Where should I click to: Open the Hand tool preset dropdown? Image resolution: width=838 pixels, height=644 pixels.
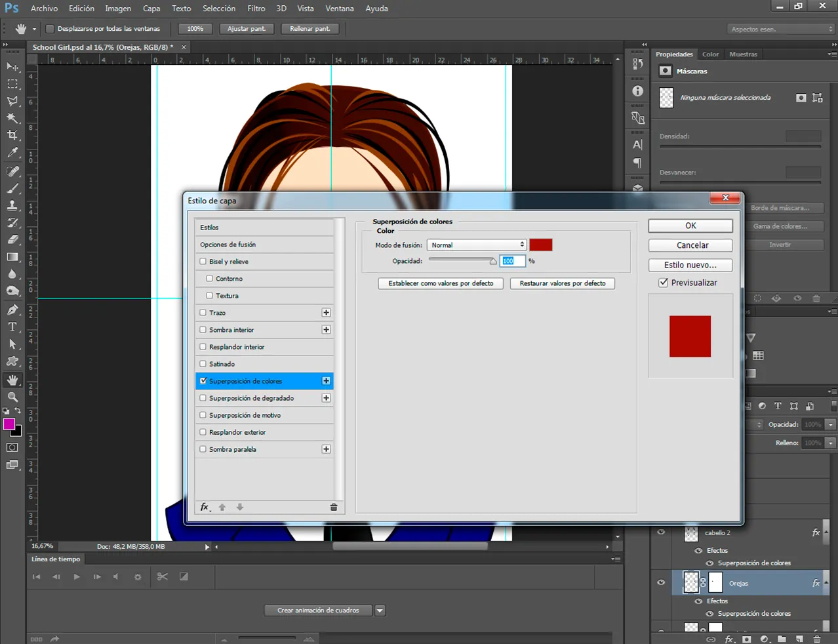(34, 29)
